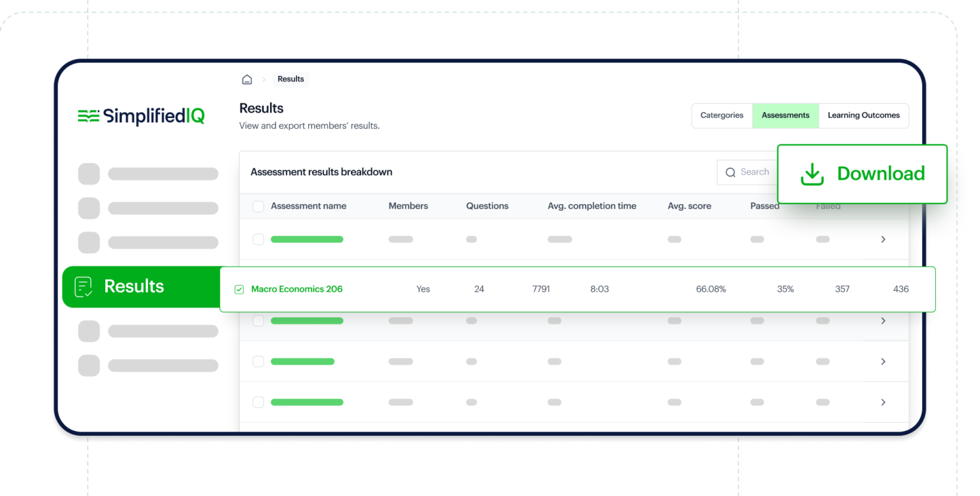This screenshot has width=980, height=496.
Task: Open the Macro Economics 206 link
Action: (297, 289)
